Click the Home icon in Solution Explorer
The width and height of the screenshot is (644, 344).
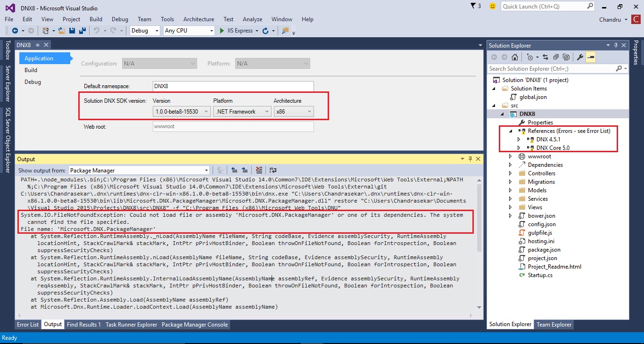[x=515, y=57]
